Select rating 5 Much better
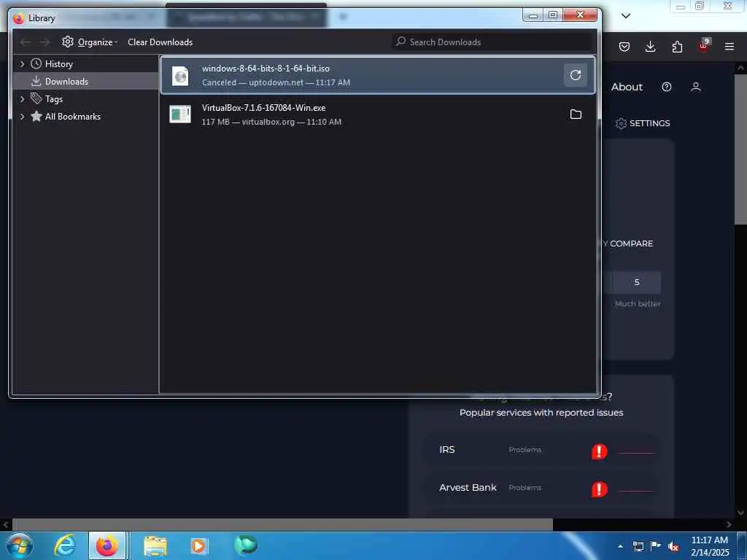Viewport: 747px width, 560px height. (x=636, y=282)
